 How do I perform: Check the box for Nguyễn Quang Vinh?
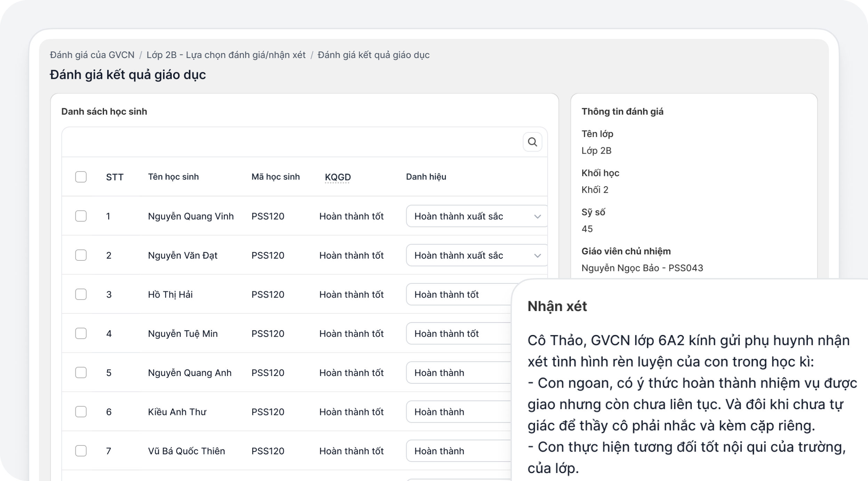point(81,216)
